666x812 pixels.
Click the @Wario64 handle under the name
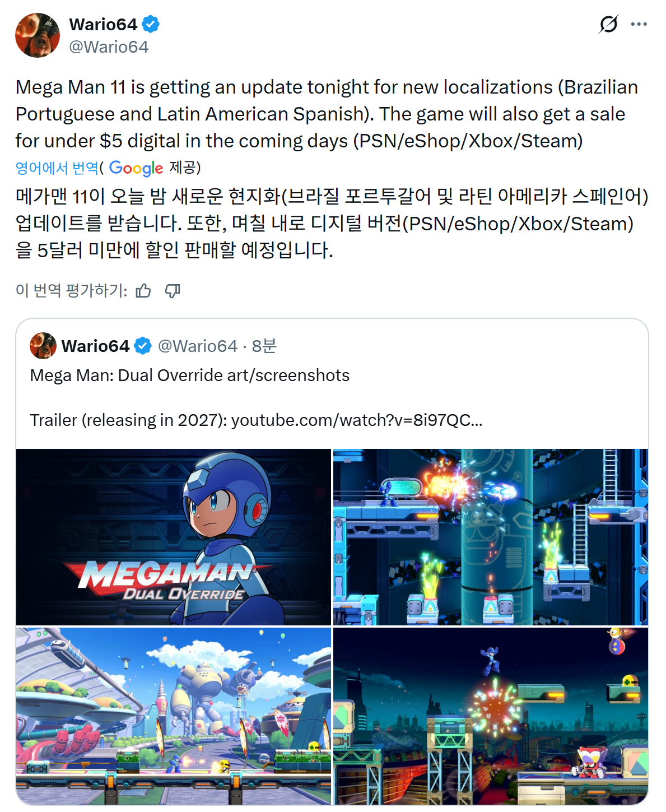[109, 47]
